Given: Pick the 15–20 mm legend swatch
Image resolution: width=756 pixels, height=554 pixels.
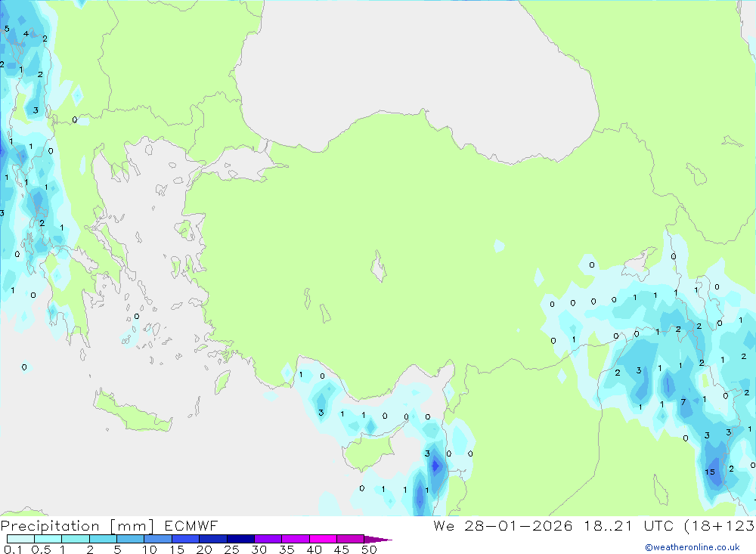Looking at the screenshot, I should 185,539.
